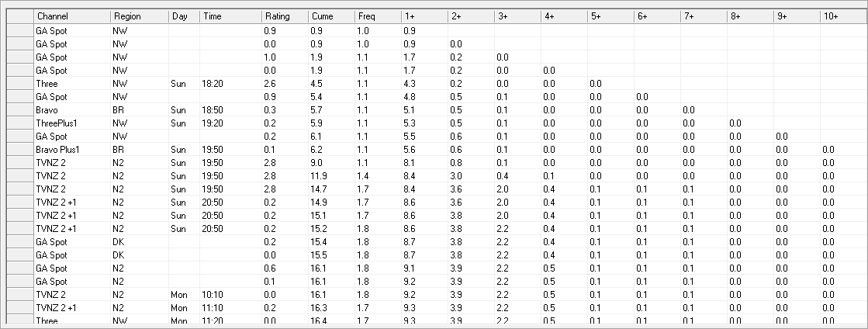
Task: Click the Time column header
Action: point(231,16)
